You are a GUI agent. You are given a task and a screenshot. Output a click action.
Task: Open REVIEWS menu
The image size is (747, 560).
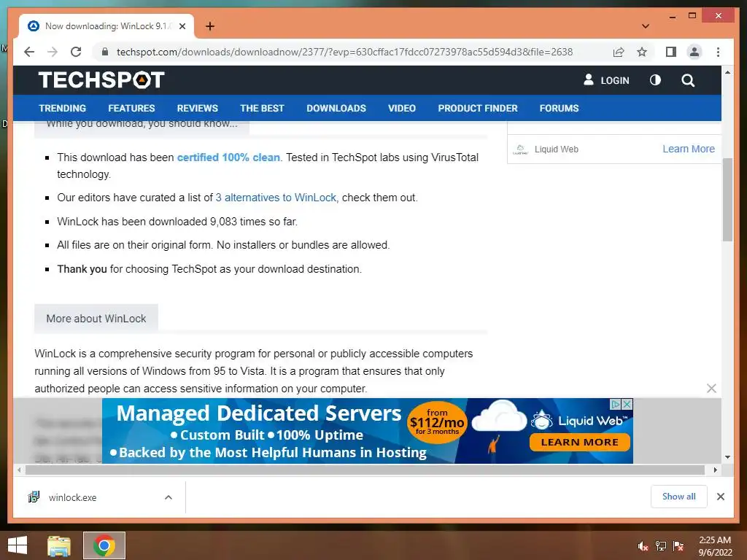[x=197, y=108]
